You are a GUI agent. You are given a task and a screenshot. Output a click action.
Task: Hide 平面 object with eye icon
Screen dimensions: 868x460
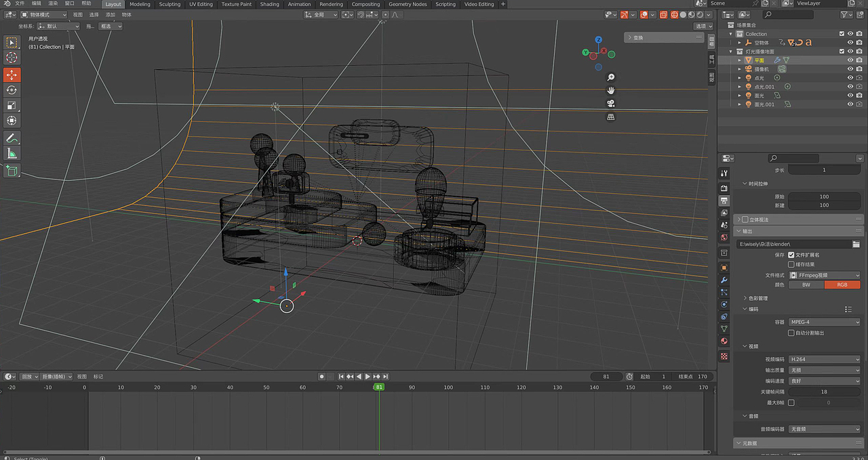[850, 60]
